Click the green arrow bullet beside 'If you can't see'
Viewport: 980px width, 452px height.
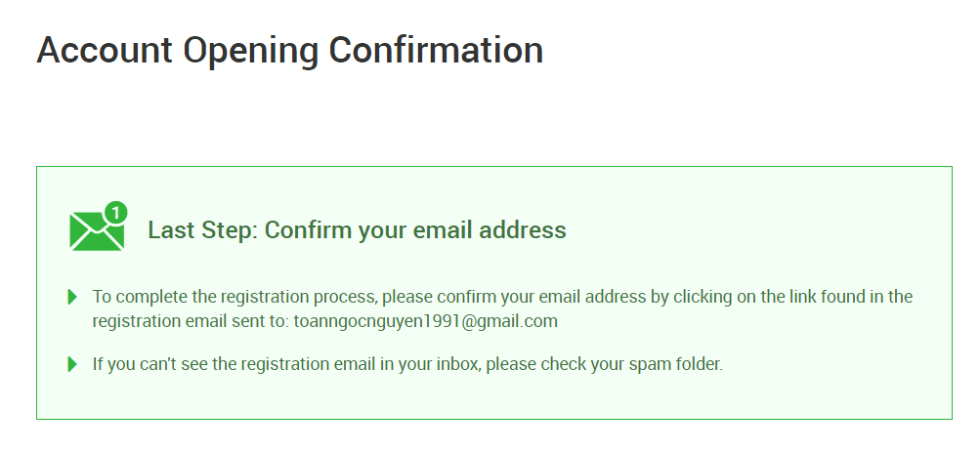(x=72, y=364)
